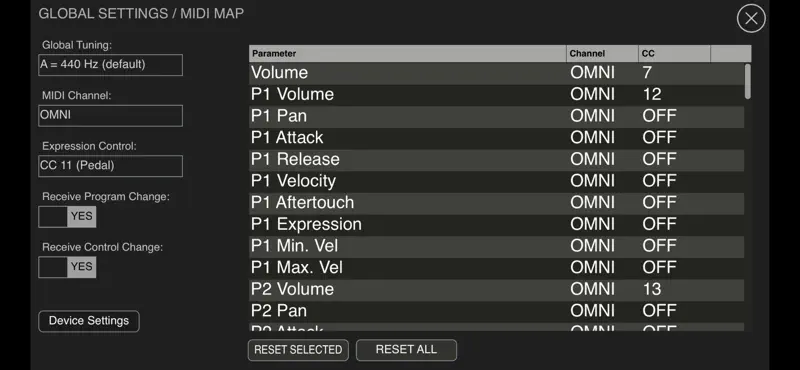This screenshot has width=800, height=370.
Task: Click P1 Release's CC value OFF
Action: click(x=659, y=160)
